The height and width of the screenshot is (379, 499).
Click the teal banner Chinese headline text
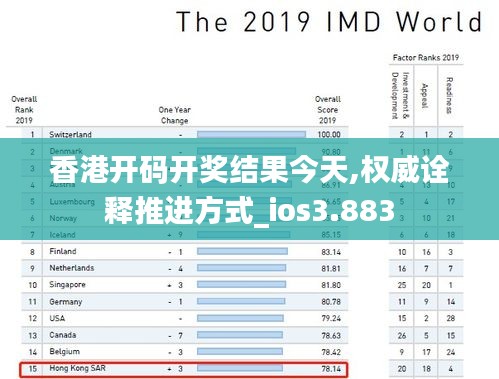[249, 190]
